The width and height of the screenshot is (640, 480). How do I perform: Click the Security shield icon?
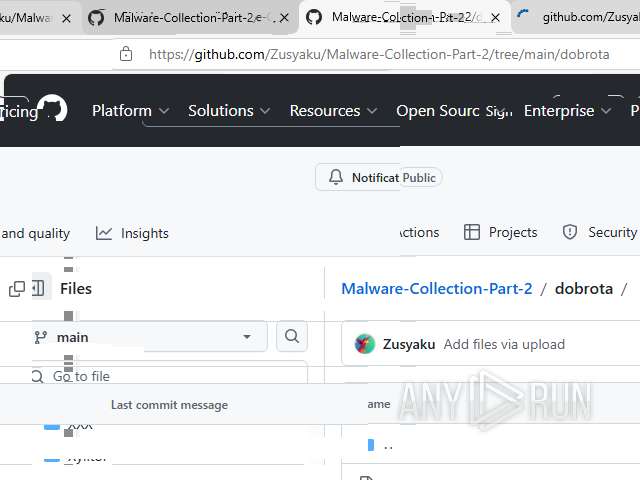click(x=570, y=232)
